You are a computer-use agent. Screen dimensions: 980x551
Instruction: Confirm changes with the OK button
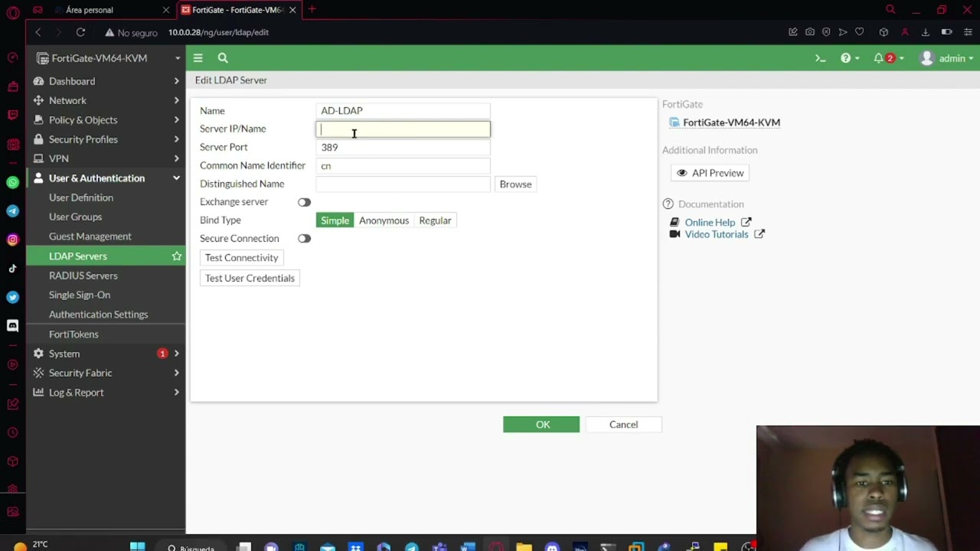pos(541,425)
